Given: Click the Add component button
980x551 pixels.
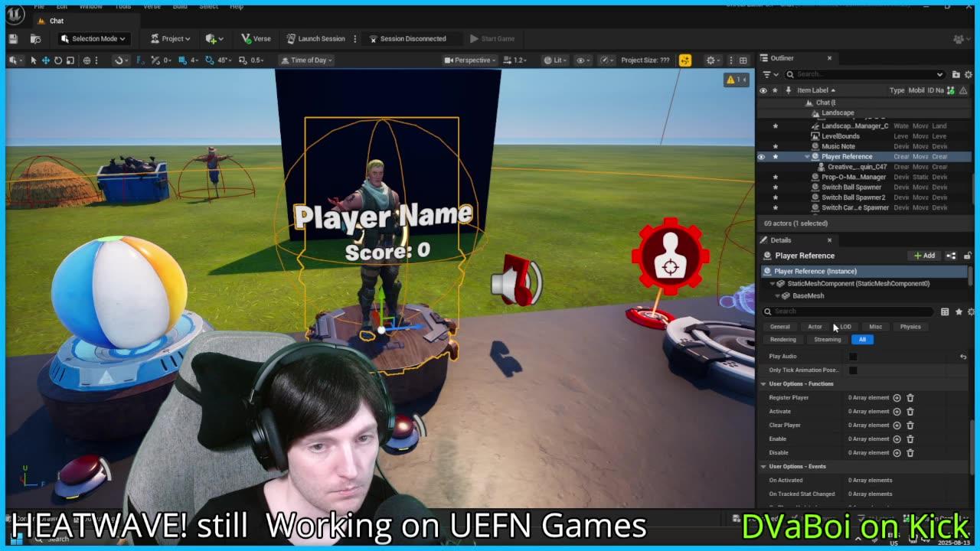Looking at the screenshot, I should click(924, 256).
